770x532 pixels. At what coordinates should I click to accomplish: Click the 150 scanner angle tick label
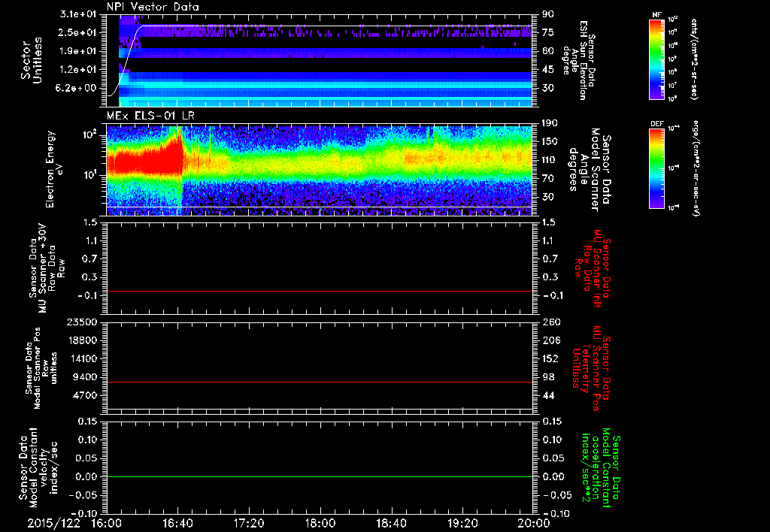point(550,142)
